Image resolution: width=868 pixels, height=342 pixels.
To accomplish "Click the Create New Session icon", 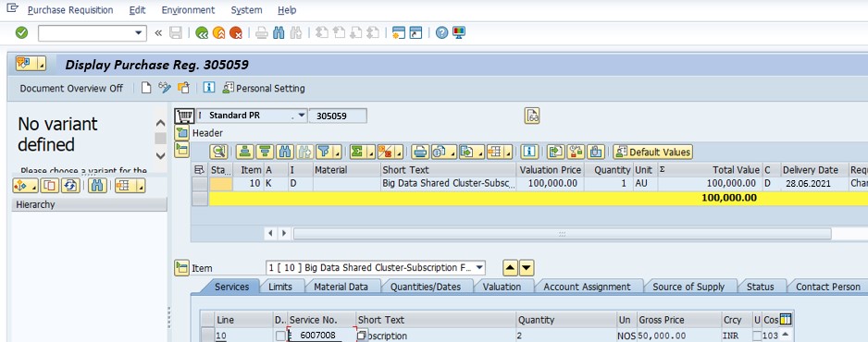I will pos(399,33).
